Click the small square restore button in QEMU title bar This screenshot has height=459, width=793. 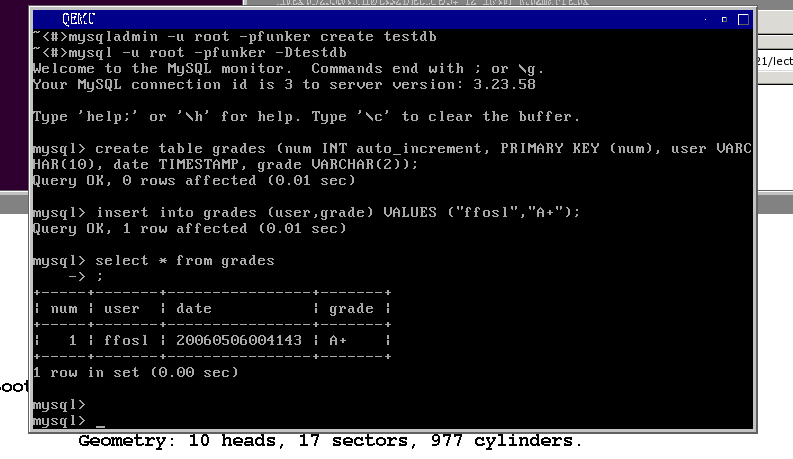click(724, 20)
